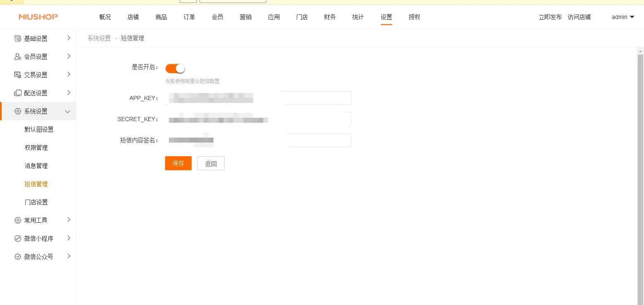Click the 访问店铺 link
The image size is (644, 305).
(x=579, y=17)
